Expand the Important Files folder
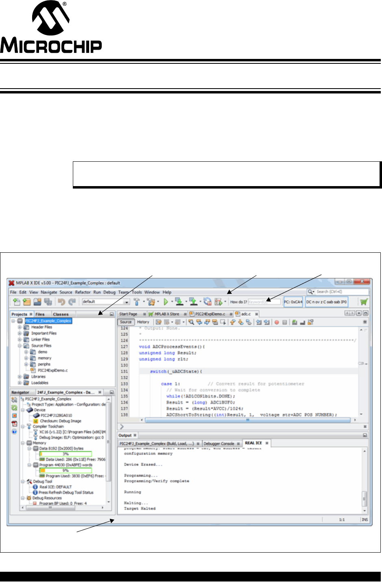 tap(20, 333)
